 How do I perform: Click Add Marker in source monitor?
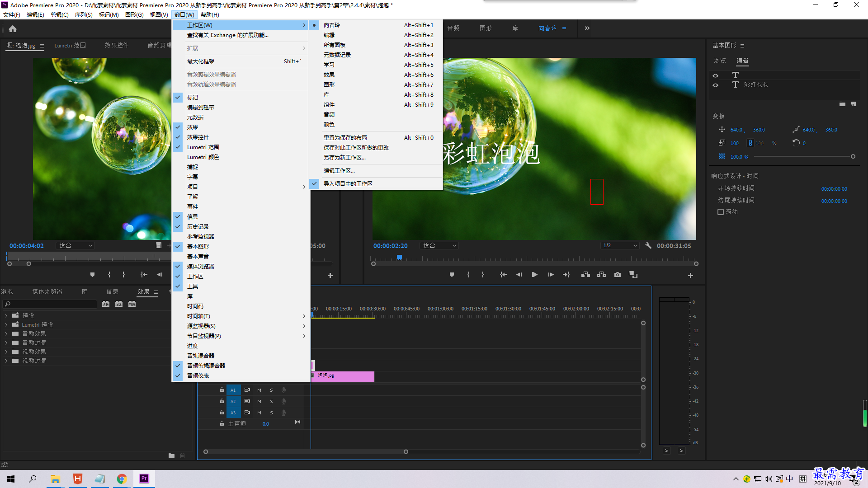click(92, 275)
